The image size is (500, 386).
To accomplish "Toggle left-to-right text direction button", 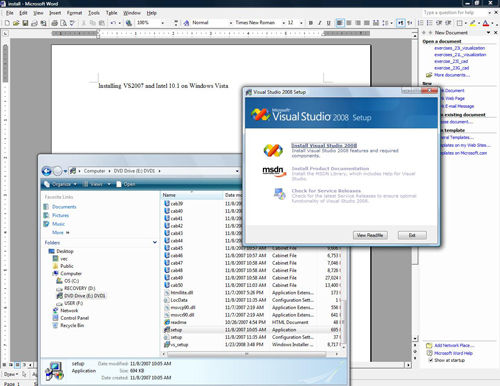I will [400, 23].
